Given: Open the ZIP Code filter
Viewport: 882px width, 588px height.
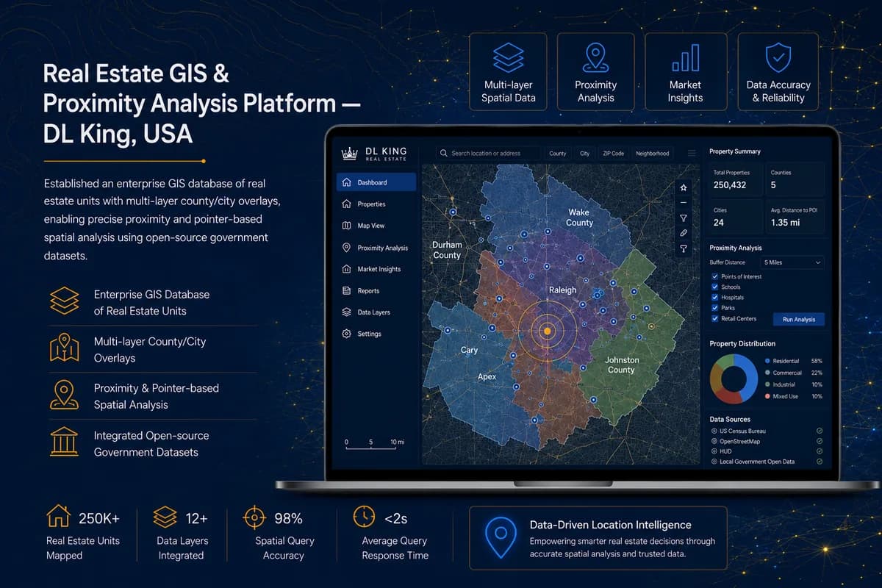Looking at the screenshot, I should point(613,154).
